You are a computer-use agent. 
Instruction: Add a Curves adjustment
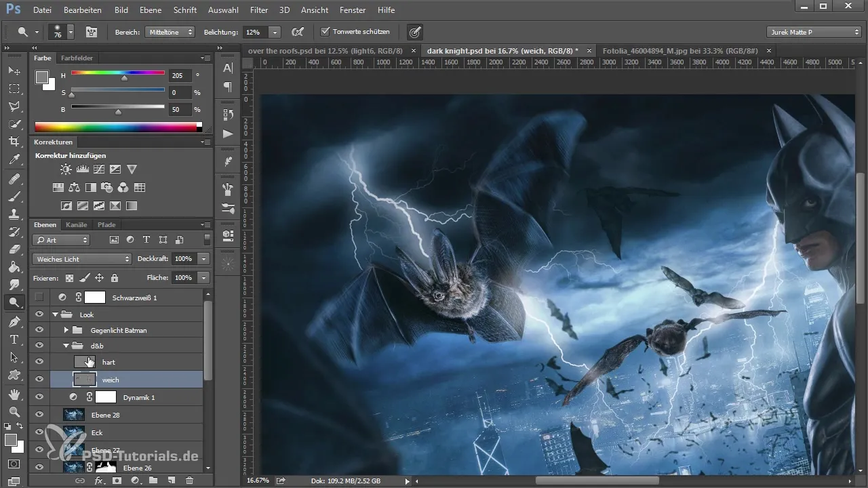[99, 169]
